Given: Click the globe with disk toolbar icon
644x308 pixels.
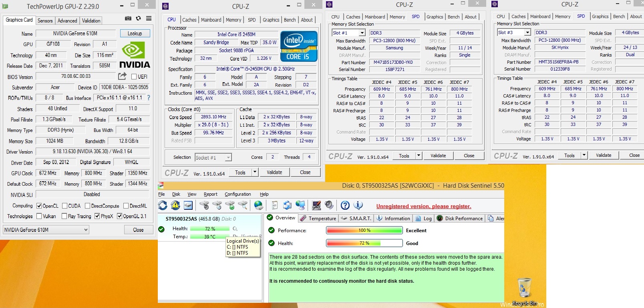Looking at the screenshot, I should [x=259, y=205].
